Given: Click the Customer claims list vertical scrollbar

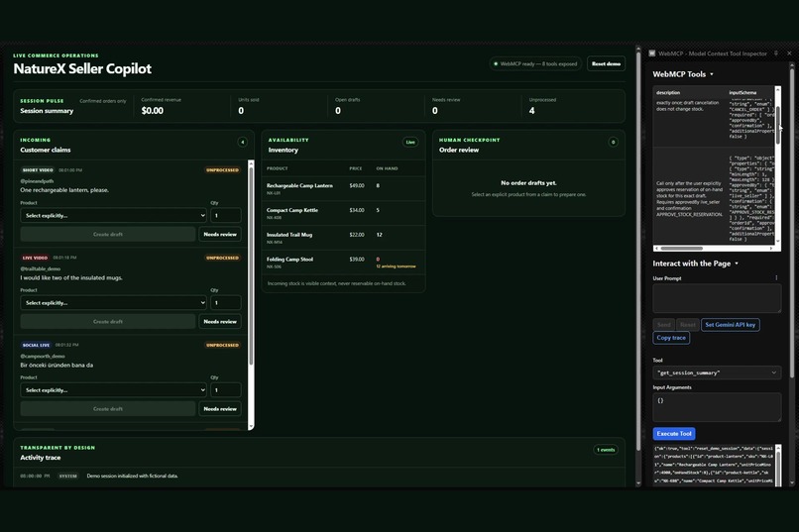Looking at the screenshot, I should (251, 294).
